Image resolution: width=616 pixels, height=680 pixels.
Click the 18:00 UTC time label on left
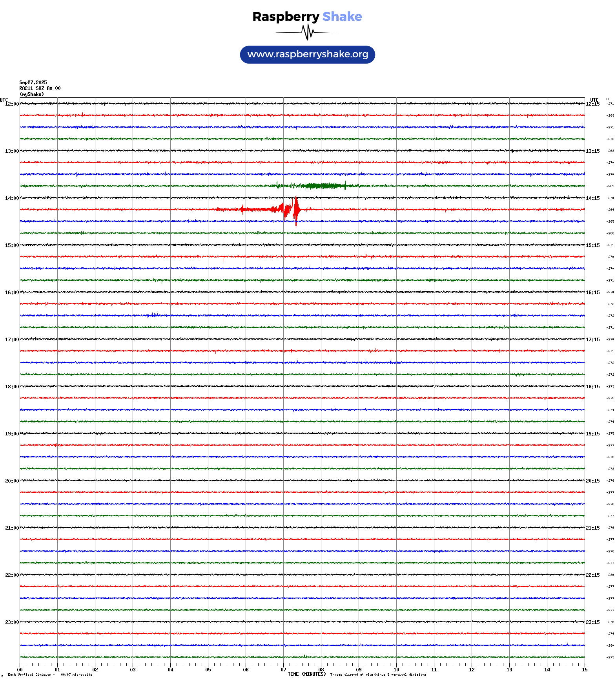tap(12, 387)
